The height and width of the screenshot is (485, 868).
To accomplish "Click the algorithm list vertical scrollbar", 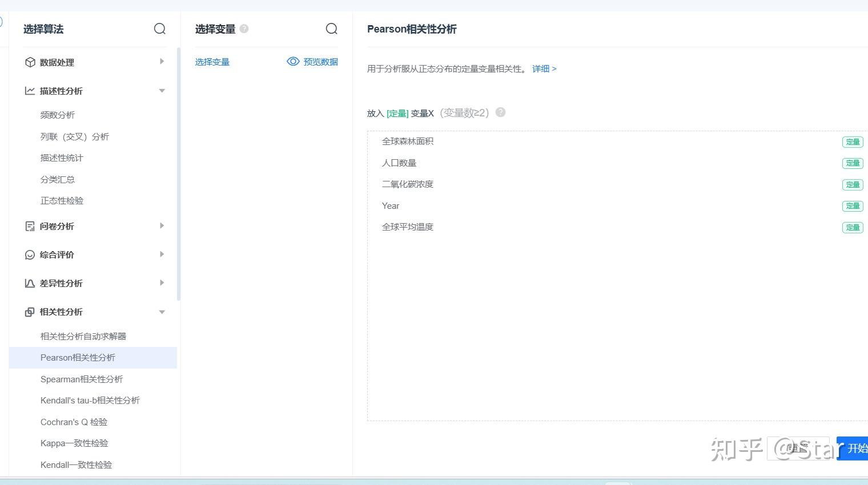I will tap(179, 174).
